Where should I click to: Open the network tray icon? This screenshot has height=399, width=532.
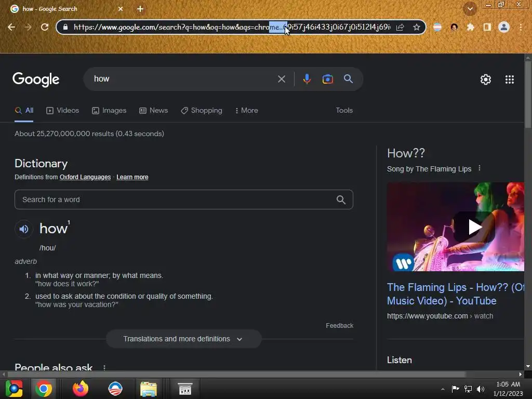click(x=468, y=389)
